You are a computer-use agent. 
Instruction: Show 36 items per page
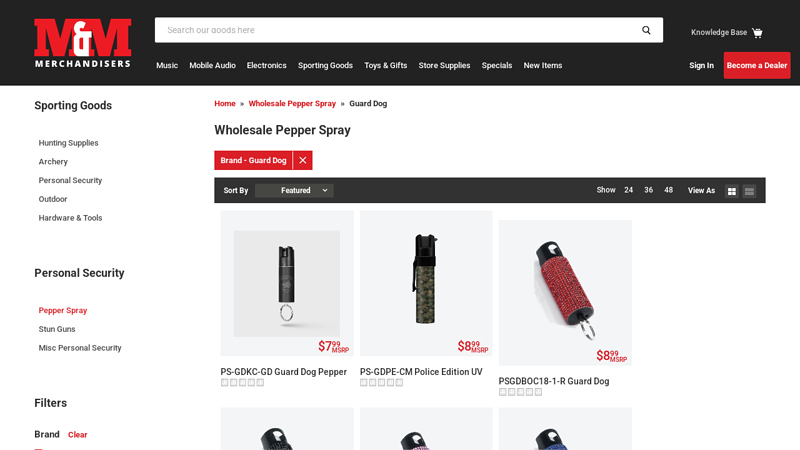point(648,190)
